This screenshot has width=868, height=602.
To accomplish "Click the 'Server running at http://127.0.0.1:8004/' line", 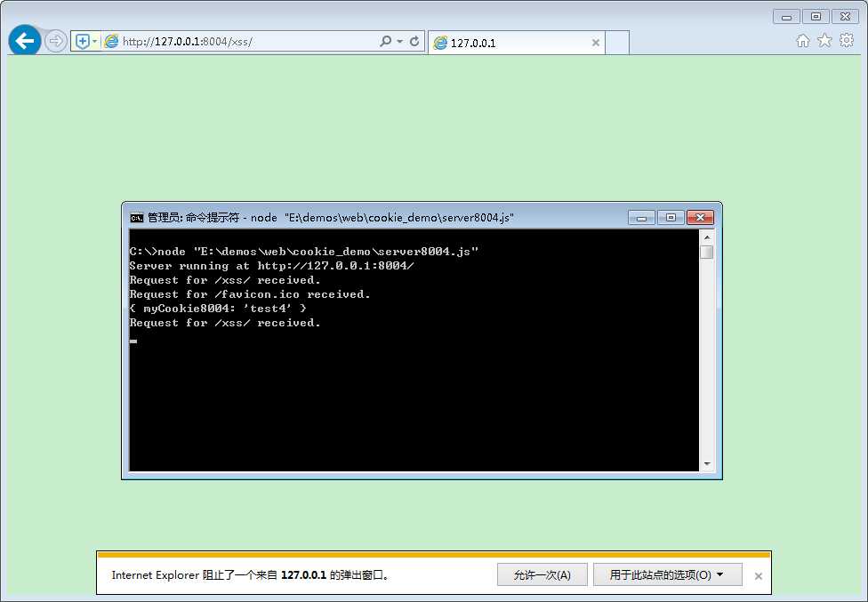I will (x=272, y=266).
